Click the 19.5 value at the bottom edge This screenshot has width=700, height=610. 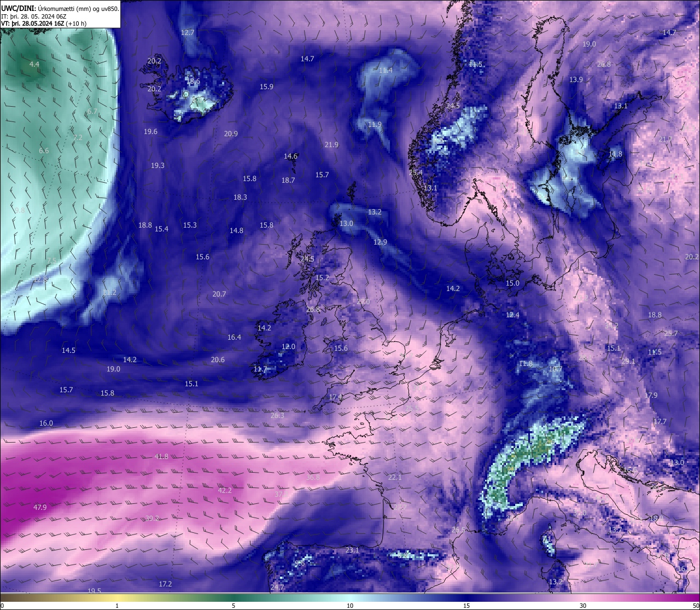click(95, 590)
